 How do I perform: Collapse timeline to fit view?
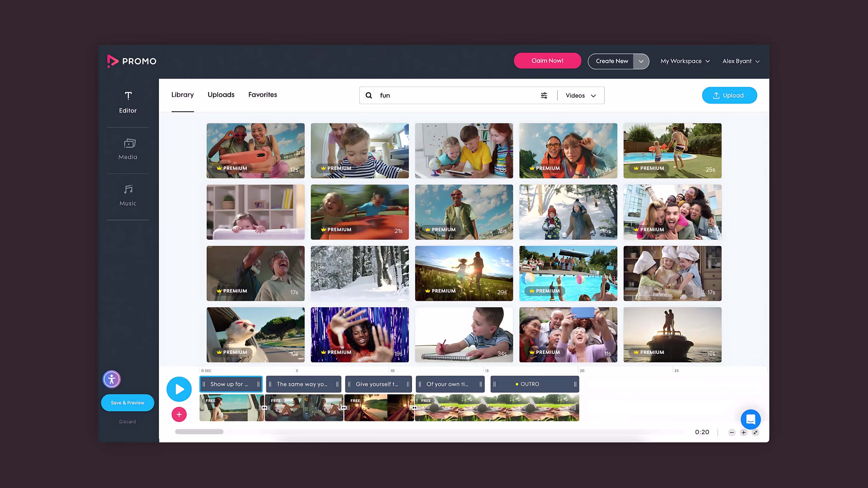756,433
